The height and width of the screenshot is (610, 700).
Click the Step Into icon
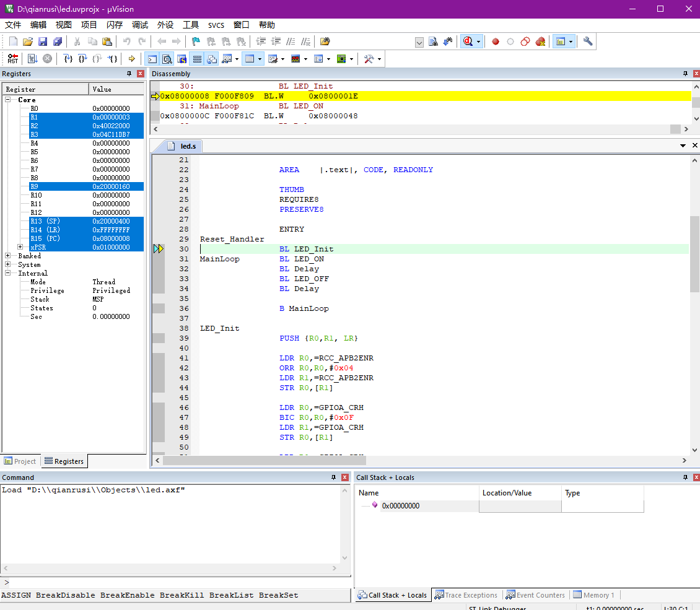(x=68, y=58)
